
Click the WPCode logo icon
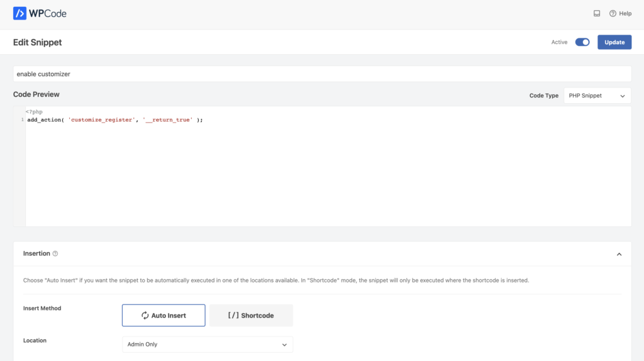pyautogui.click(x=19, y=13)
